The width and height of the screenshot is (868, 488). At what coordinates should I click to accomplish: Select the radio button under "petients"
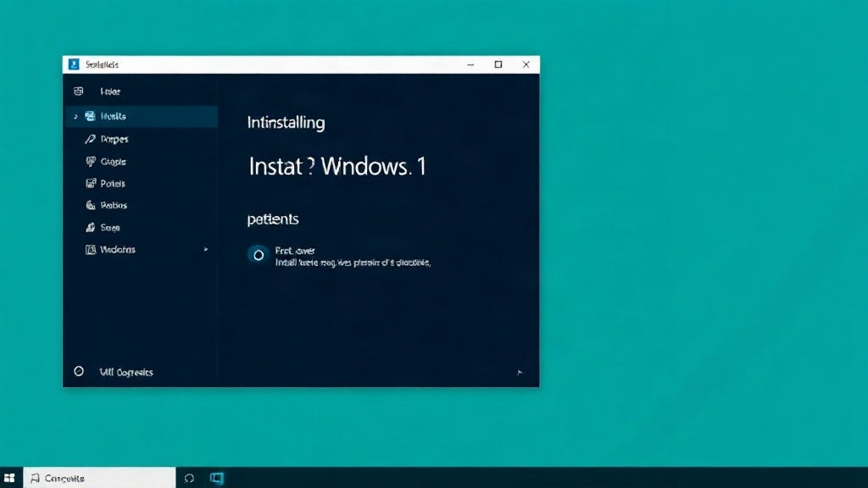pyautogui.click(x=258, y=255)
